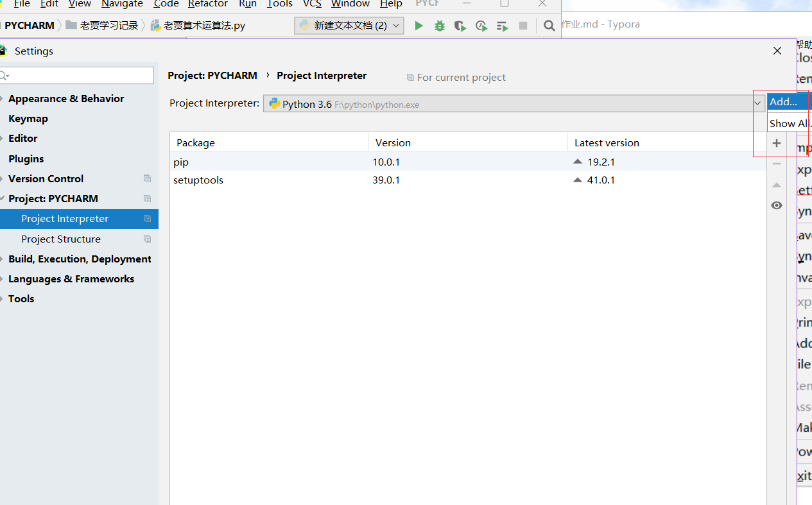
Task: Toggle show early releases eye icon
Action: click(x=777, y=205)
